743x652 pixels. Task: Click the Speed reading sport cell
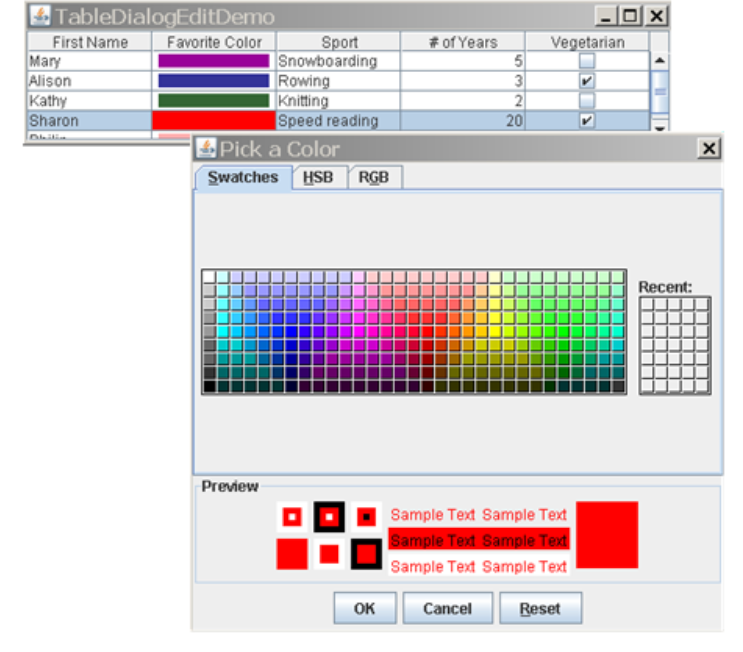click(338, 121)
